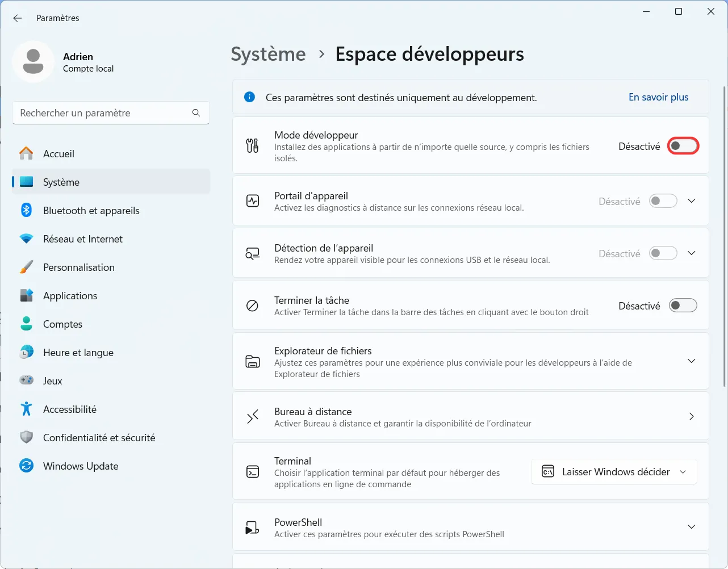728x569 pixels.
Task: Click the vertical scrollbar thumb
Action: pyautogui.click(x=724, y=236)
